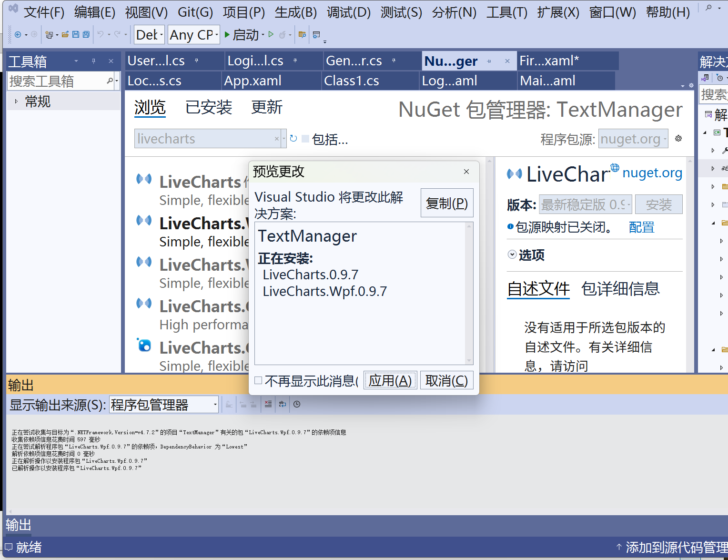Click the 复制(P) copy button
The image size is (728, 560).
[x=447, y=203]
